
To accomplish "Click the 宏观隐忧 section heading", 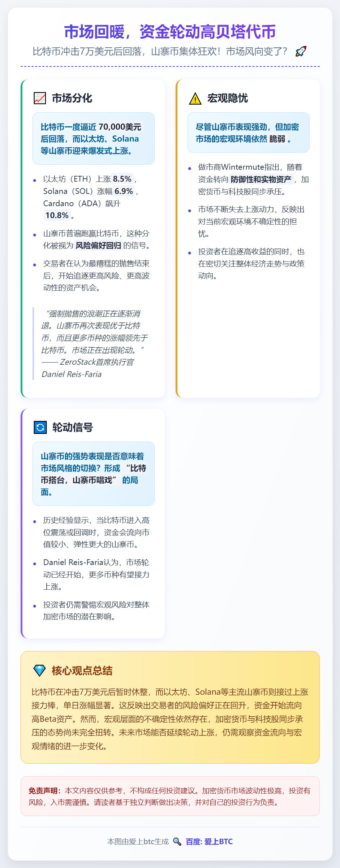I will pyautogui.click(x=227, y=98).
